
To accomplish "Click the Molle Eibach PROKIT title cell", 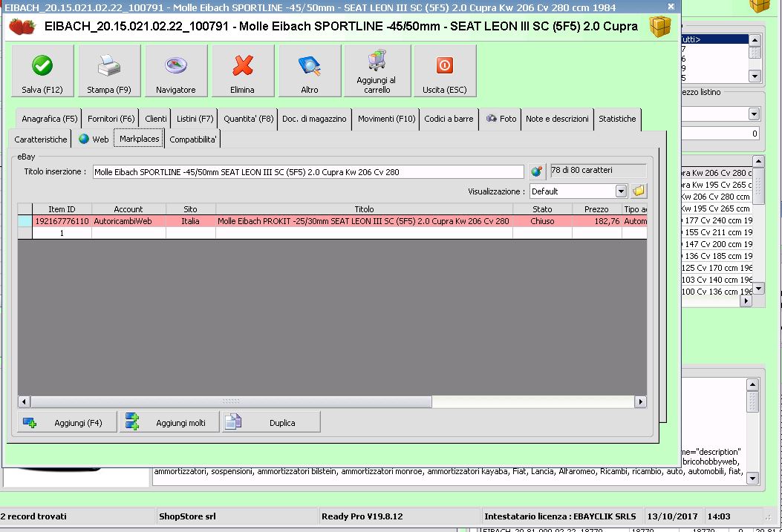I will pos(364,221).
